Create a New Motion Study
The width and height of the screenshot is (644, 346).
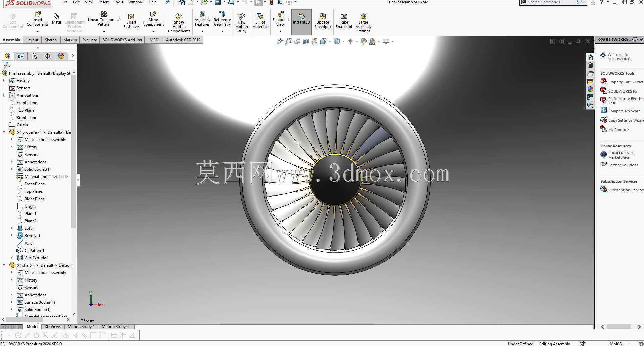point(242,23)
